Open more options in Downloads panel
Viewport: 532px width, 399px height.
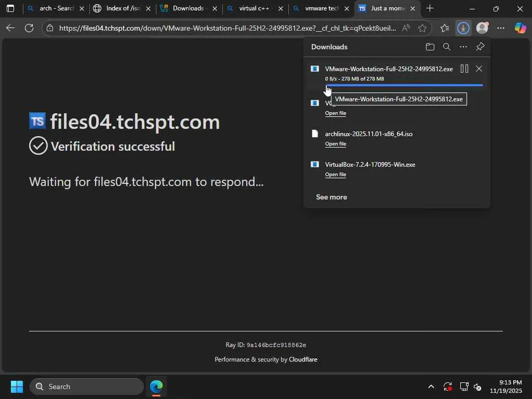tap(463, 47)
